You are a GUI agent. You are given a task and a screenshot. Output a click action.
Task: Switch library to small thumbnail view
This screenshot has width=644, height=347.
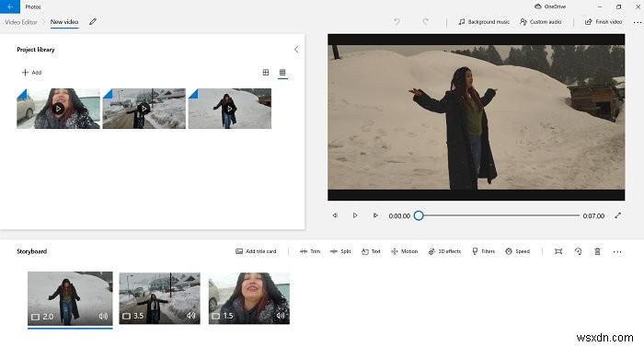pyautogui.click(x=282, y=73)
